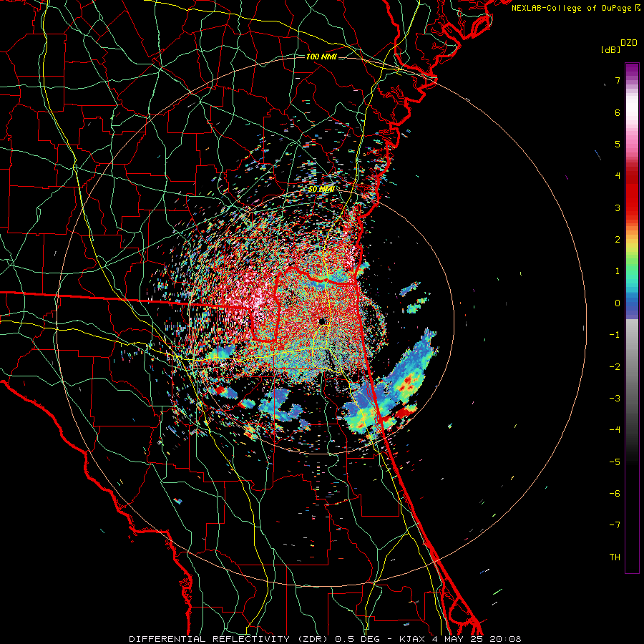The image size is (644, 644).
Task: Click the 6 value on color scale
Action: coord(618,112)
